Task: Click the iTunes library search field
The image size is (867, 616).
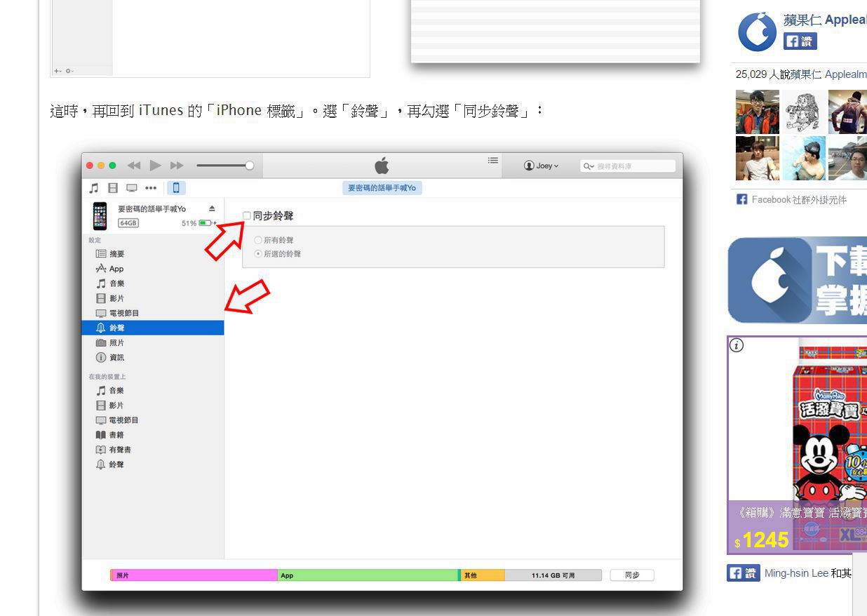Action: (628, 166)
